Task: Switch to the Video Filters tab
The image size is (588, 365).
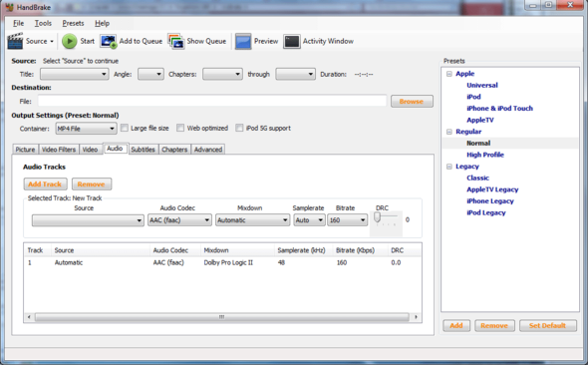Action: point(59,150)
